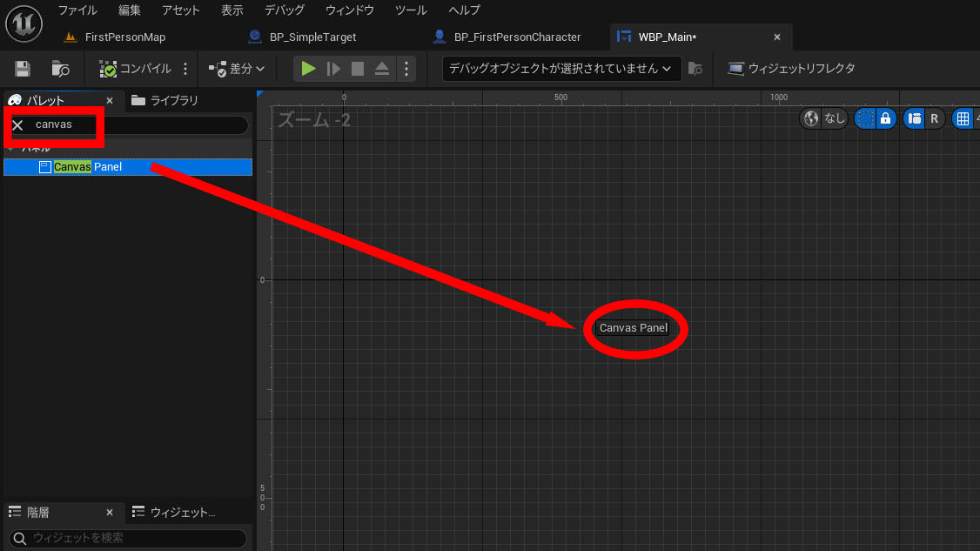
Task: Select Canvas Panel in the palette
Action: click(x=128, y=167)
